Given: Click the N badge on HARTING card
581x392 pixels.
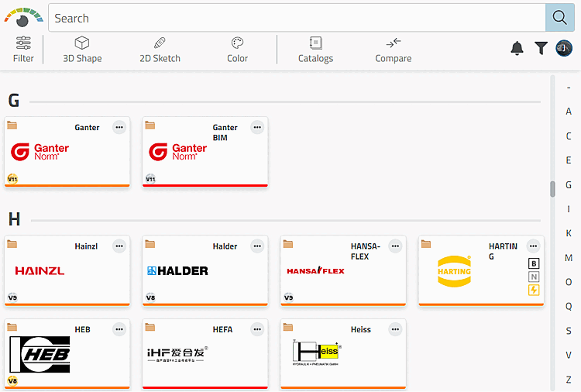Looking at the screenshot, I should tap(534, 277).
